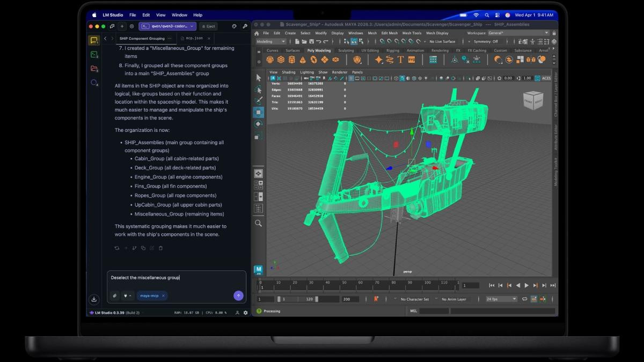The height and width of the screenshot is (362, 644).
Task: Open the Edit Mesh menu in Maya
Action: (x=389, y=33)
